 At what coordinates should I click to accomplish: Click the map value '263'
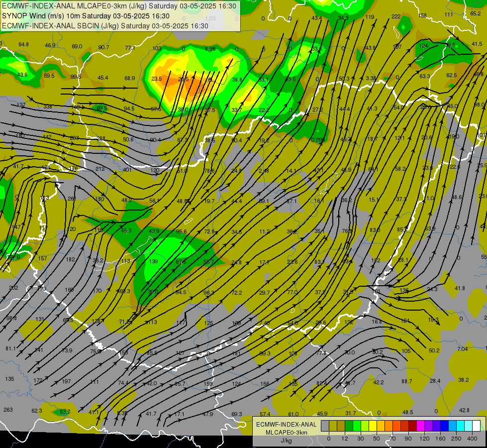click(8, 410)
